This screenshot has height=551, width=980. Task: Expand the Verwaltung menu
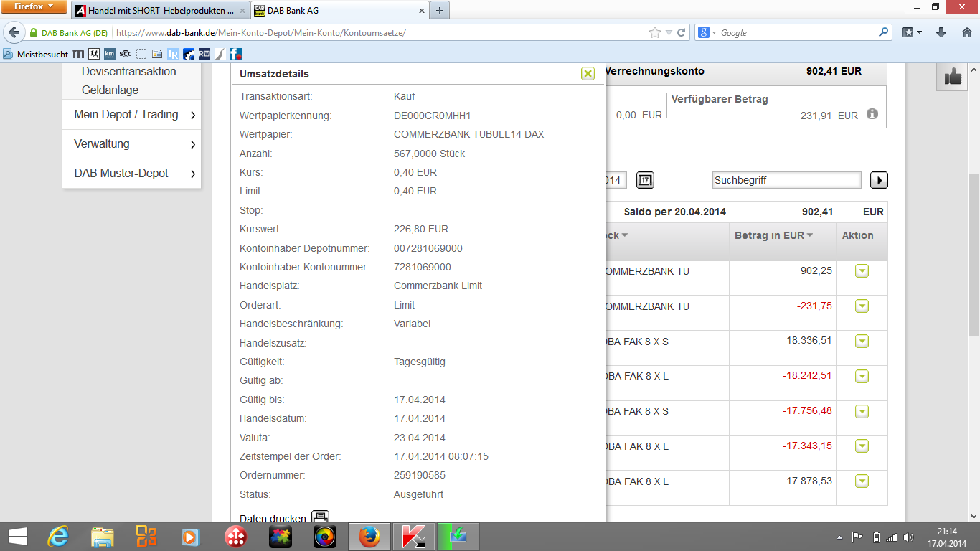coord(132,144)
